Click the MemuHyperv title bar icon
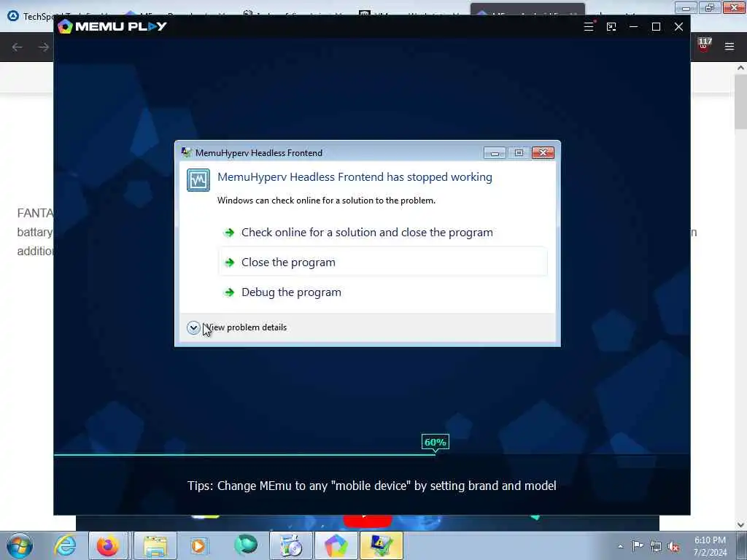Screen dimensions: 747x560 coord(186,152)
